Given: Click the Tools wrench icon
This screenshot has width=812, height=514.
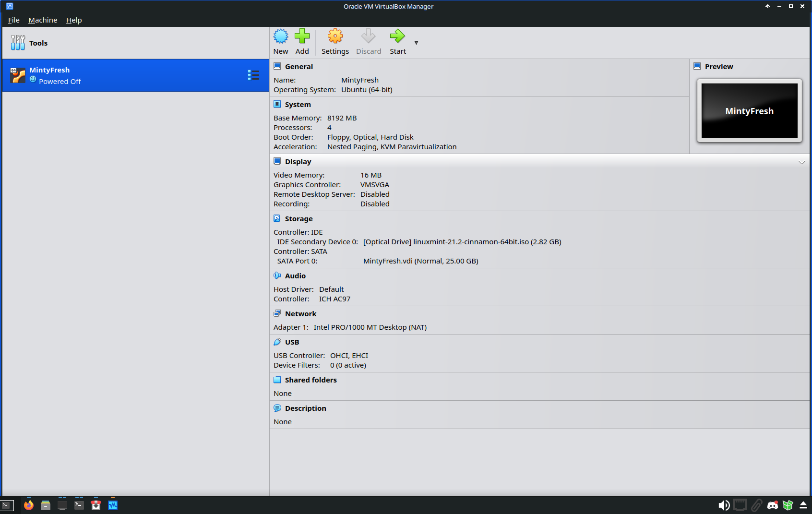Looking at the screenshot, I should [18, 43].
